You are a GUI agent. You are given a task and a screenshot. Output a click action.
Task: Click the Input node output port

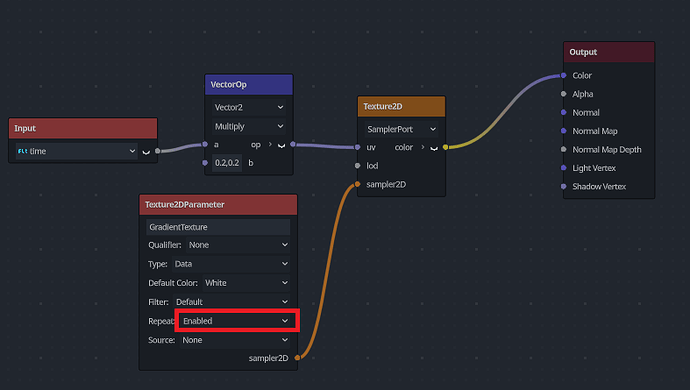[x=158, y=151]
